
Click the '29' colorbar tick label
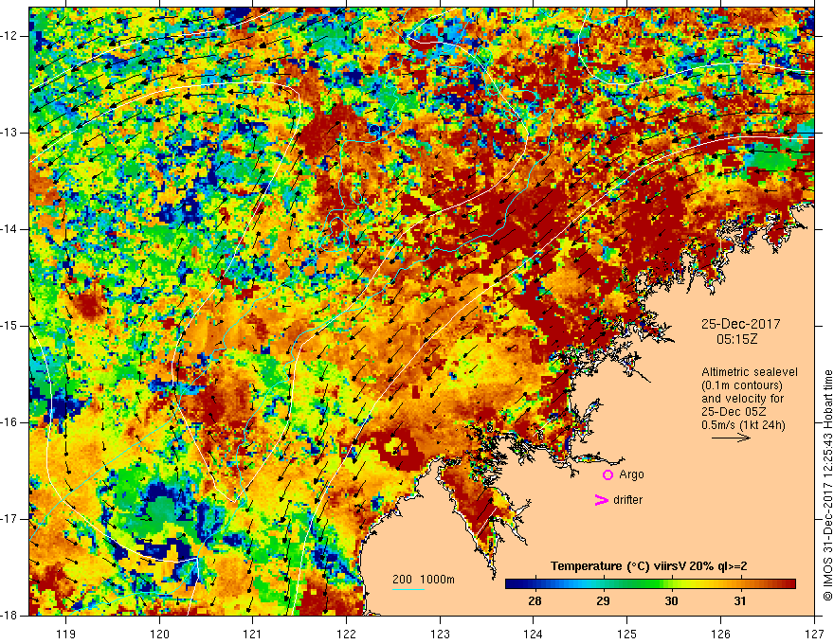tap(603, 601)
